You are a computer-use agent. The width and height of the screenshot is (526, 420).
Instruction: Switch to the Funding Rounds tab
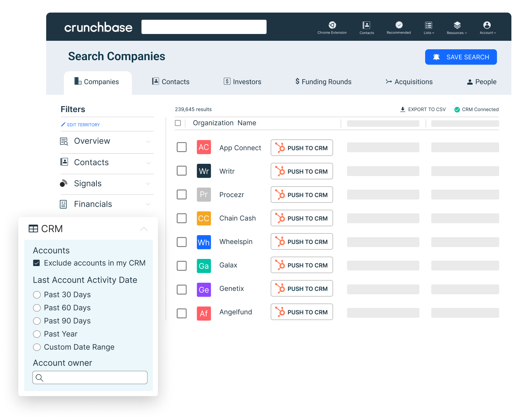coord(323,82)
